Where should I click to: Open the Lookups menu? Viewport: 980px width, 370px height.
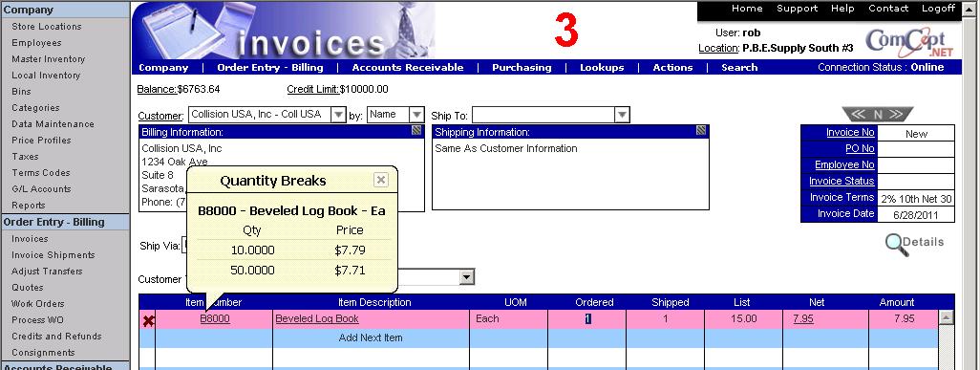coord(602,68)
